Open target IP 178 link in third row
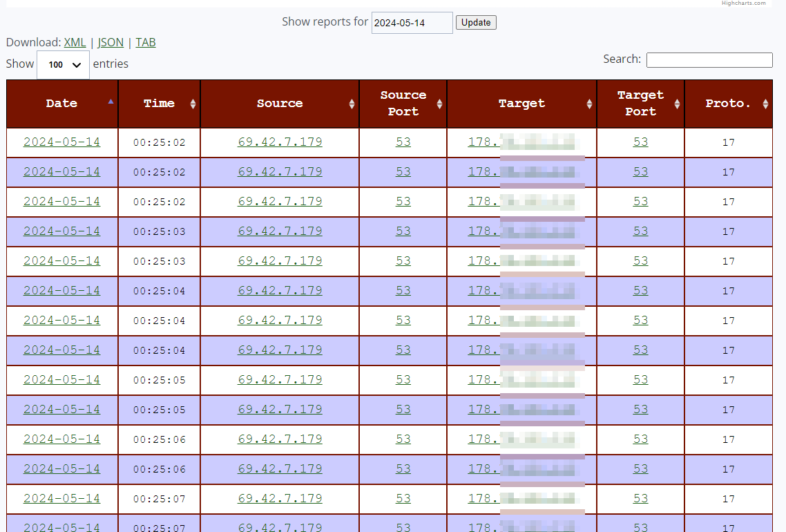Image resolution: width=786 pixels, height=532 pixels. 521,202
